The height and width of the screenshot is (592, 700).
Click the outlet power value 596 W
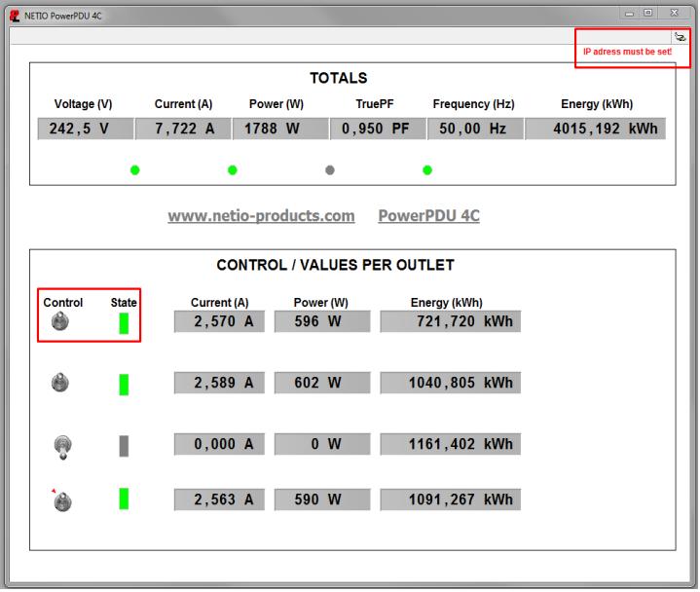pyautogui.click(x=322, y=322)
